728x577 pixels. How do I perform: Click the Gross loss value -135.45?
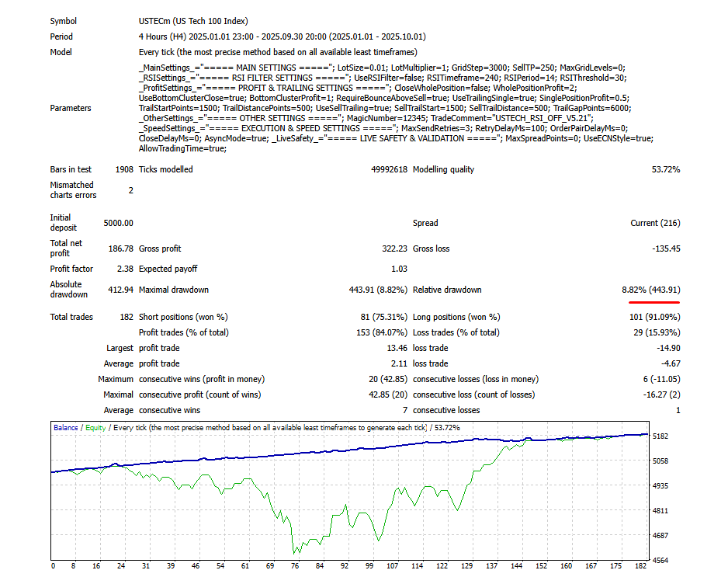tap(667, 249)
